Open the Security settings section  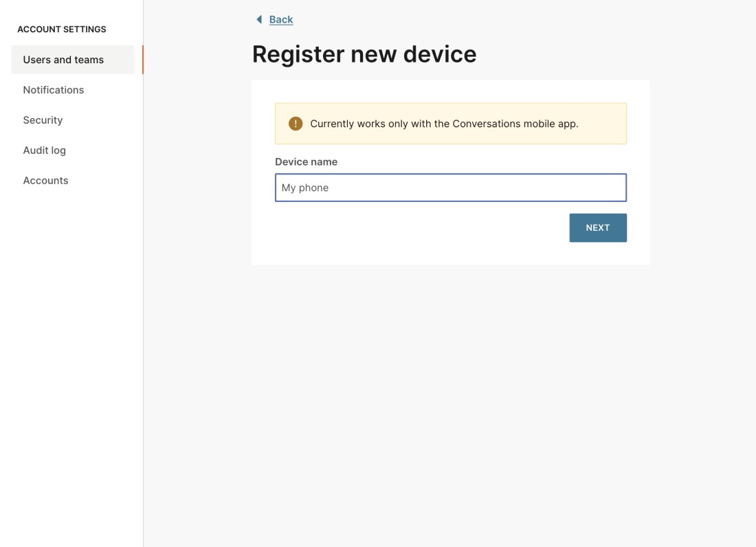point(43,120)
